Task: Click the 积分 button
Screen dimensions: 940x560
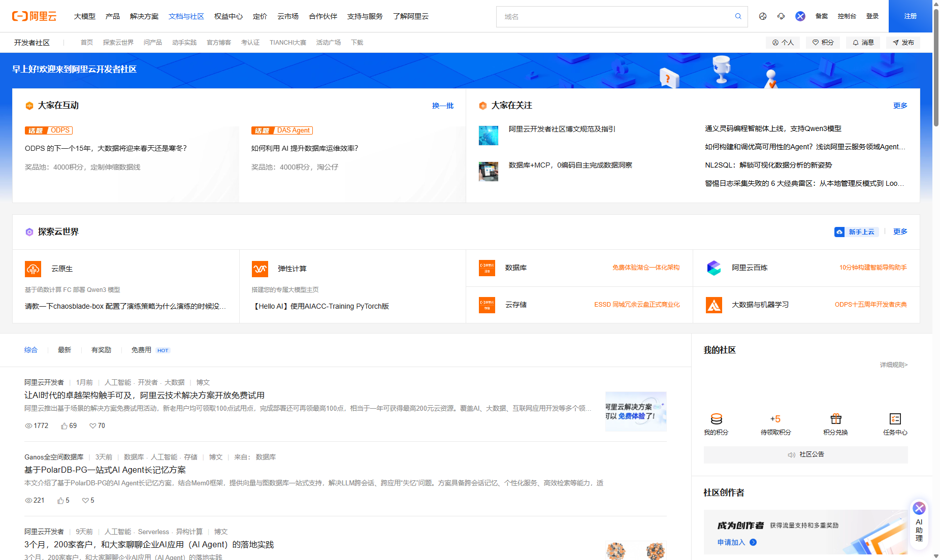Action: pos(823,43)
